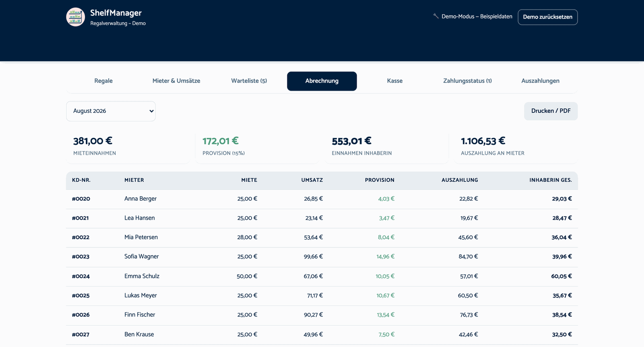Click Anna Berger's total 29,03 €
The height and width of the screenshot is (347, 644).
coord(562,199)
